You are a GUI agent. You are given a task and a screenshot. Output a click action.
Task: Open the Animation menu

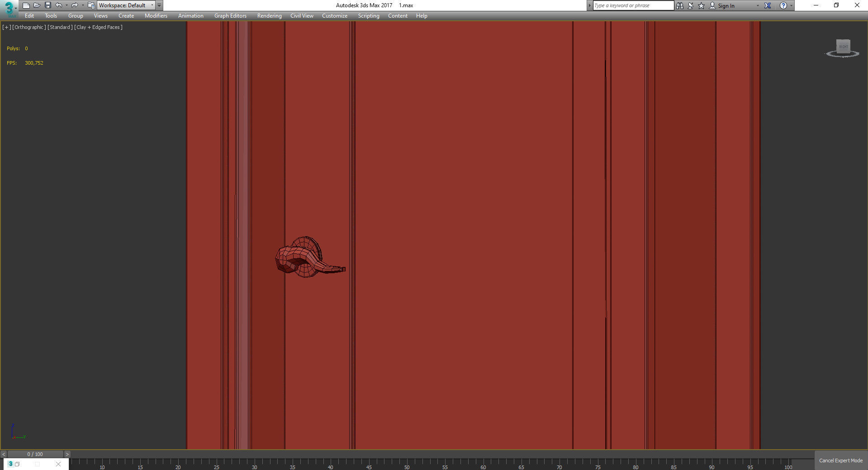tap(190, 16)
